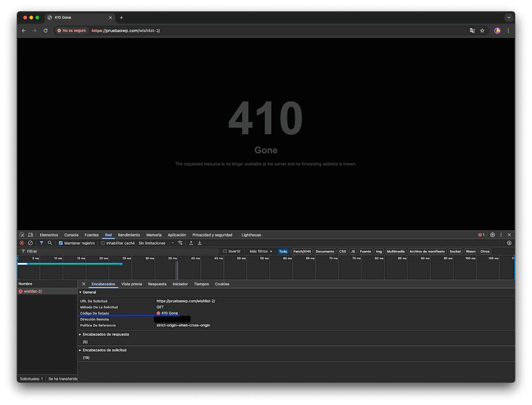The width and height of the screenshot is (532, 405).
Task: Stop network recording with the red record button
Action: 22,243
